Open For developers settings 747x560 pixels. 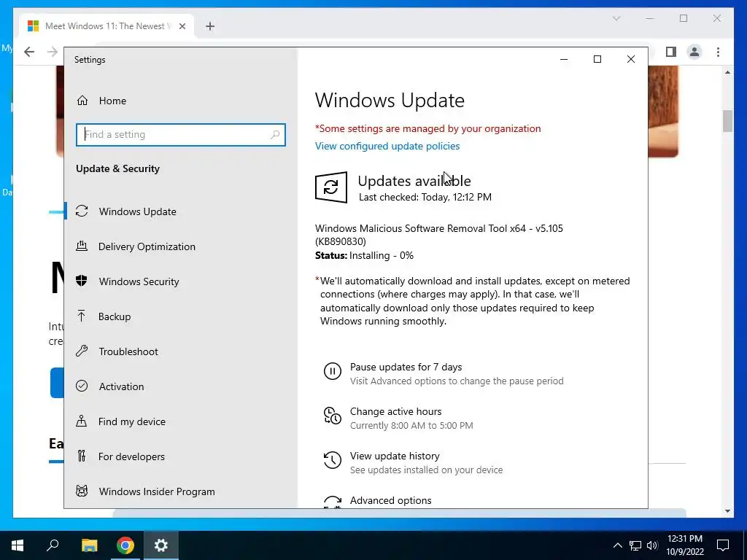tap(131, 456)
